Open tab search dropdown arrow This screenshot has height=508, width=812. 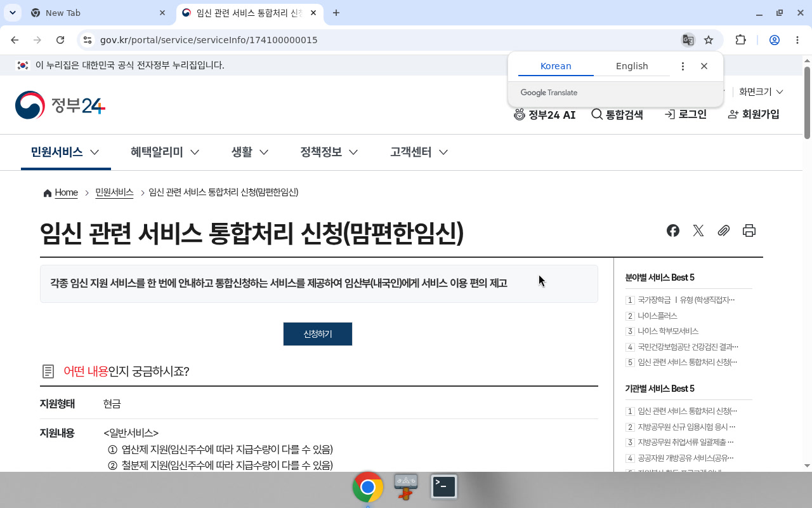[12, 13]
